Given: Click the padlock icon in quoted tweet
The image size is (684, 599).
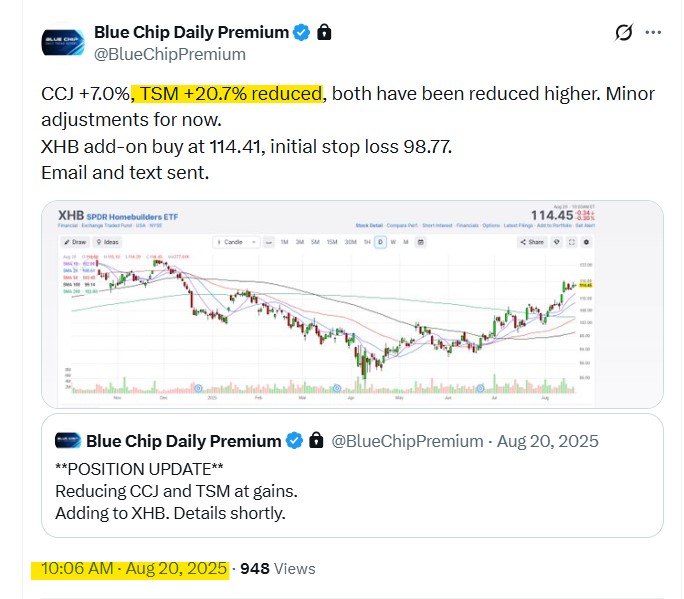Looking at the screenshot, I should pyautogui.click(x=316, y=440).
